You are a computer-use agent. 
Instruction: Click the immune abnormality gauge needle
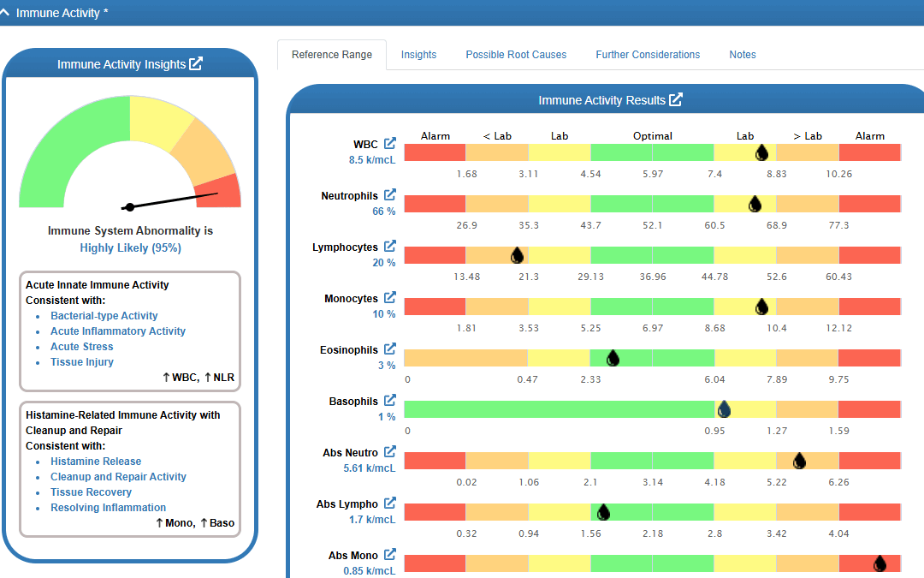click(169, 200)
